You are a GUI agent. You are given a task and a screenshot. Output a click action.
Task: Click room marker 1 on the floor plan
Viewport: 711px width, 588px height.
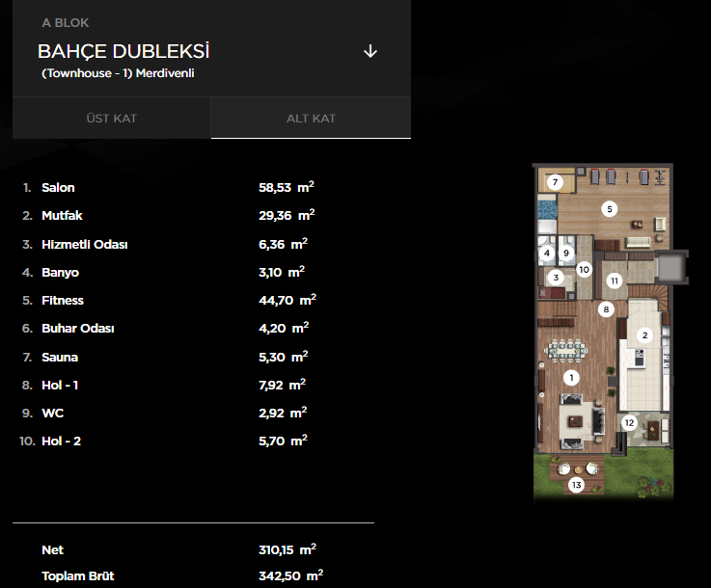coord(571,378)
